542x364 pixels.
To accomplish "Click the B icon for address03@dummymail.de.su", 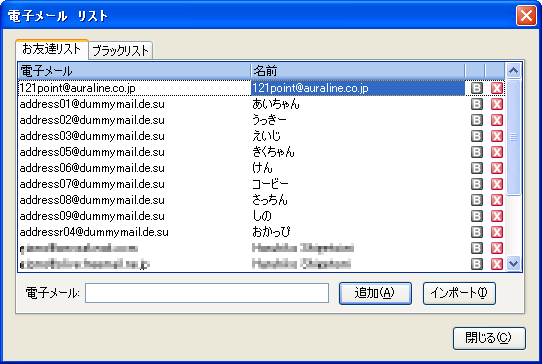I will [477, 136].
